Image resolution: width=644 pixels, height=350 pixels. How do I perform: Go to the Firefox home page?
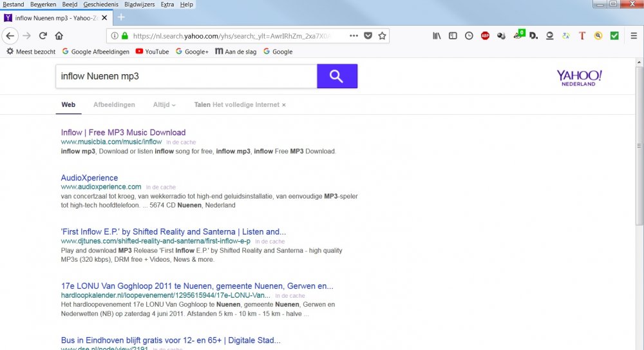(59, 36)
